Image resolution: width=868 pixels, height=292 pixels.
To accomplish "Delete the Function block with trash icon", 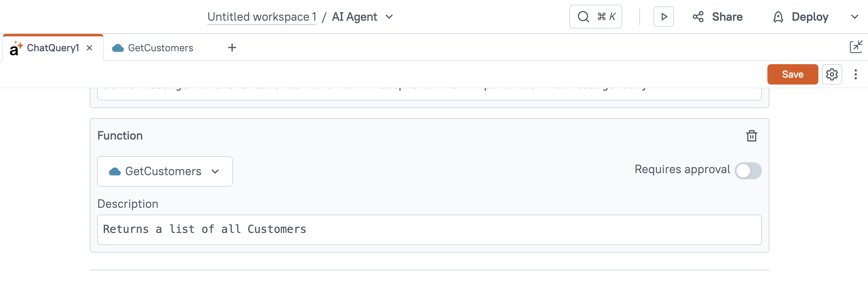I will 751,136.
